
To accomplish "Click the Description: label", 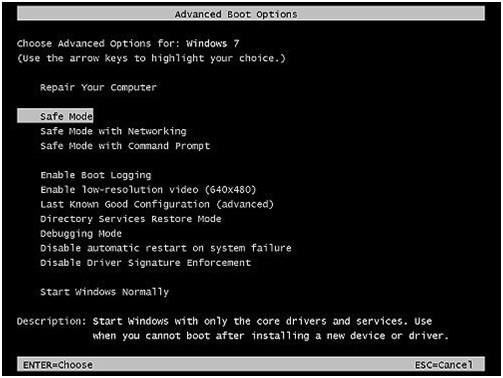I will pos(52,321).
